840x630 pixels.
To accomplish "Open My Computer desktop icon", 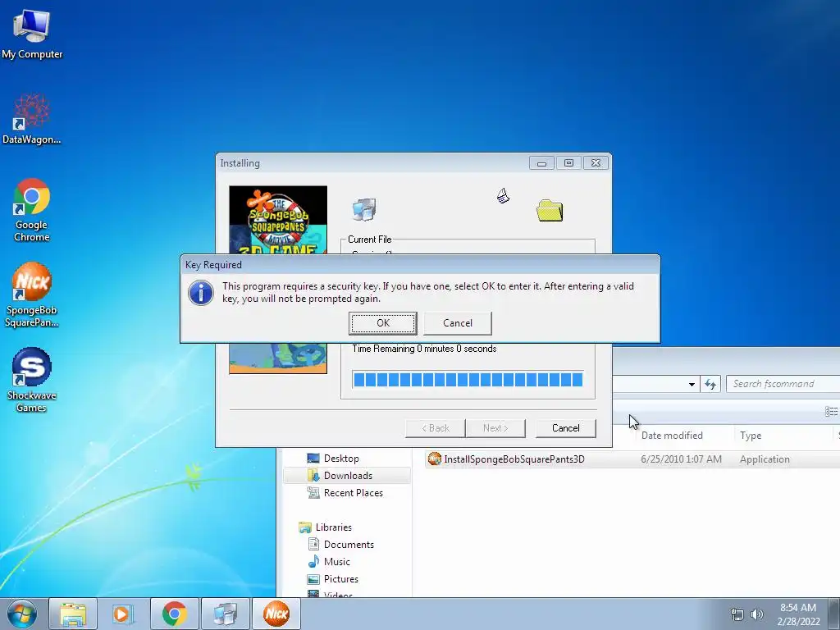I will 32,34.
